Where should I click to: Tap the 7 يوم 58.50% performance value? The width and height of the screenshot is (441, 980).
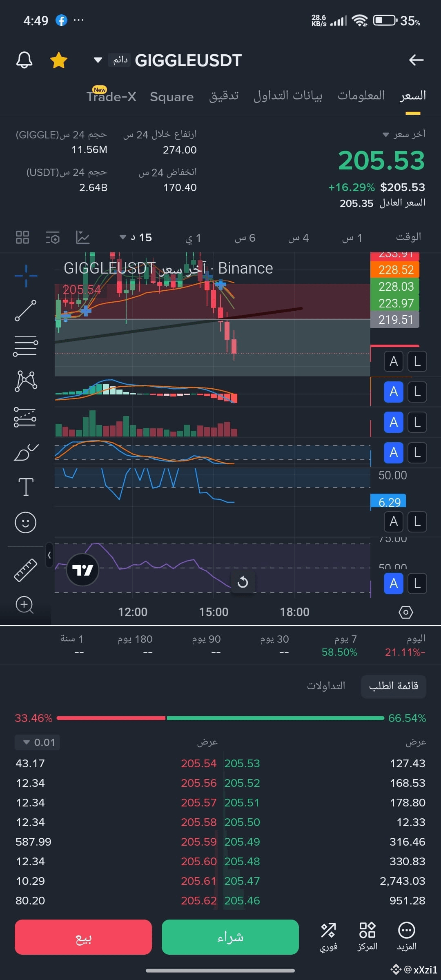339,653
